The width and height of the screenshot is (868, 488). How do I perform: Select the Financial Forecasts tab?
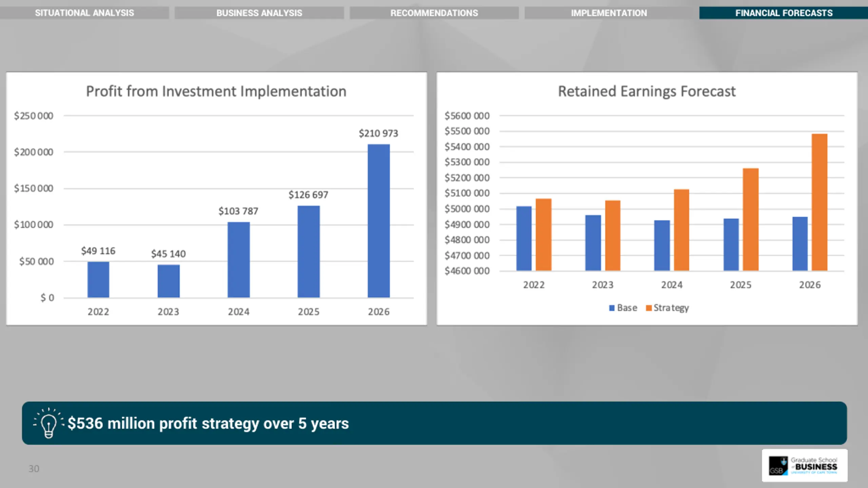(784, 13)
